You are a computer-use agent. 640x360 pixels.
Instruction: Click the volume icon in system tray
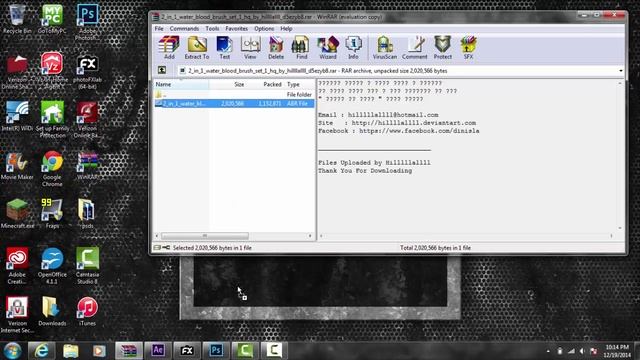click(582, 351)
